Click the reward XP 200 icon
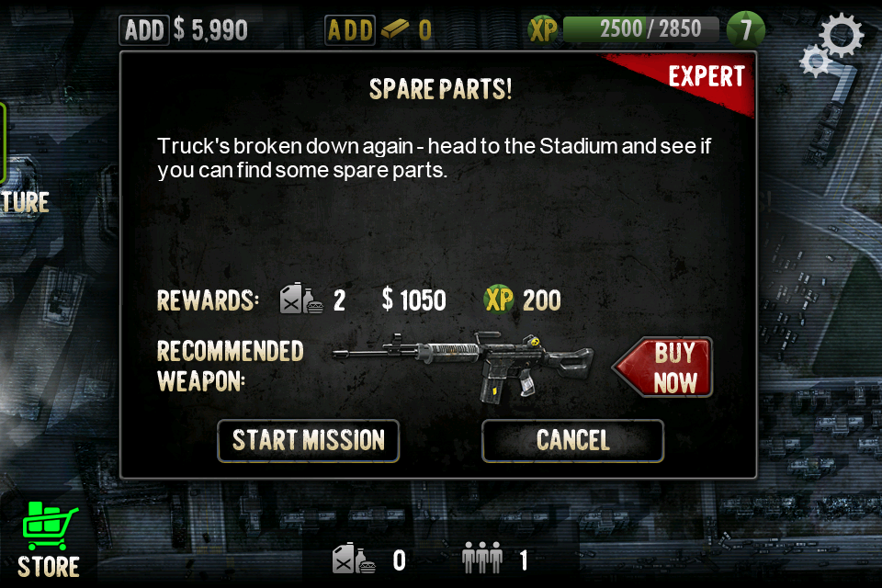This screenshot has width=882, height=588. (x=498, y=300)
